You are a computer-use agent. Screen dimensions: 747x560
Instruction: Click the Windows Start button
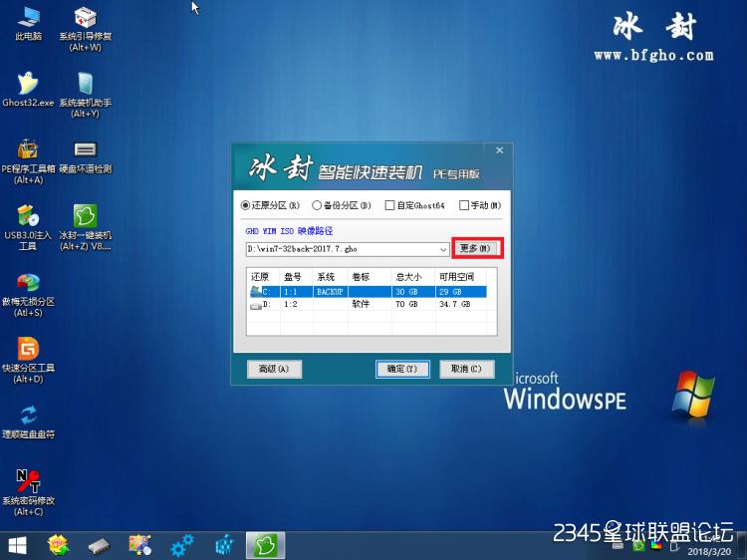click(17, 546)
